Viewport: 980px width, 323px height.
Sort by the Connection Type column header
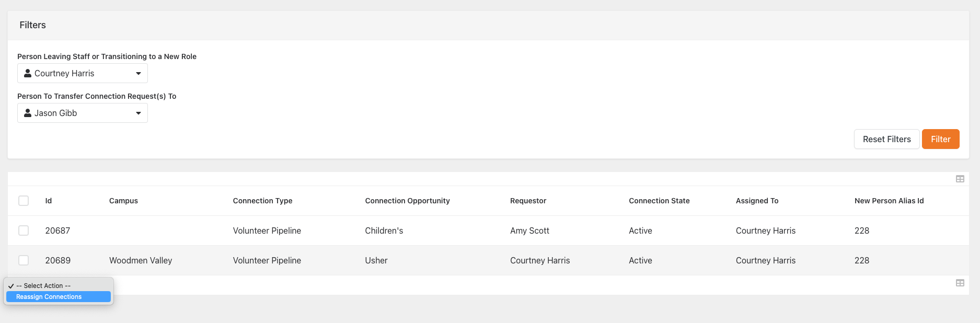[x=262, y=201]
